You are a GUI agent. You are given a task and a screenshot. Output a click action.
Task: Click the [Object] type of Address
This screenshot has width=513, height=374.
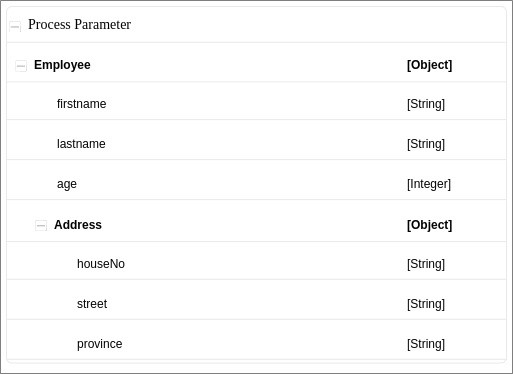tap(429, 225)
